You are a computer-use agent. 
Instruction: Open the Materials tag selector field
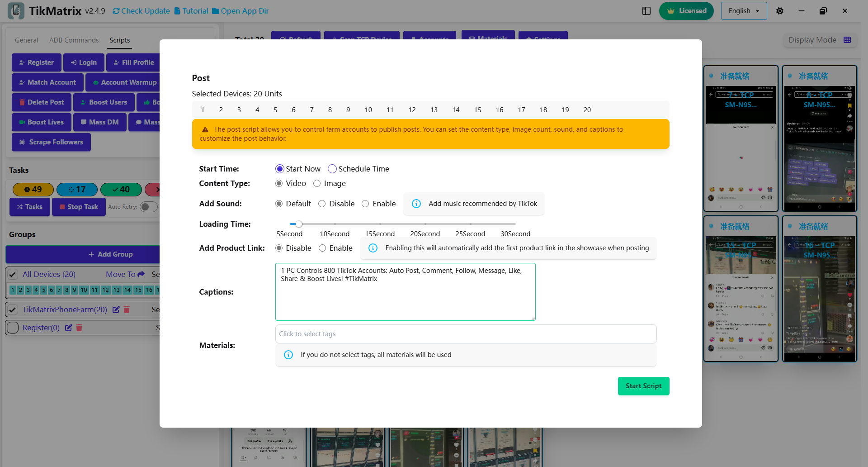(466, 334)
